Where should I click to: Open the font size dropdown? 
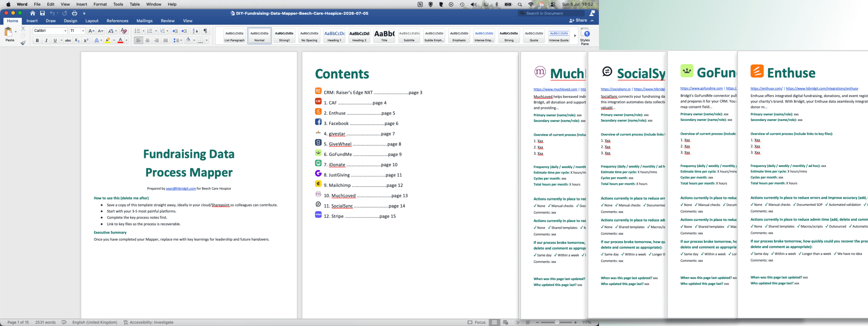coord(83,31)
